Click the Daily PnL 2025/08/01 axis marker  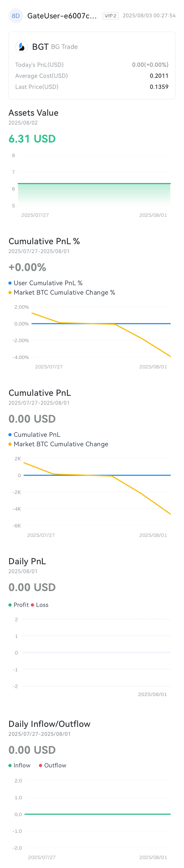[x=152, y=694]
